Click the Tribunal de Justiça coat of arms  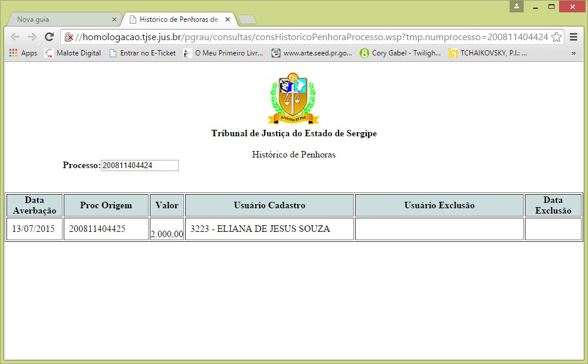tap(293, 99)
